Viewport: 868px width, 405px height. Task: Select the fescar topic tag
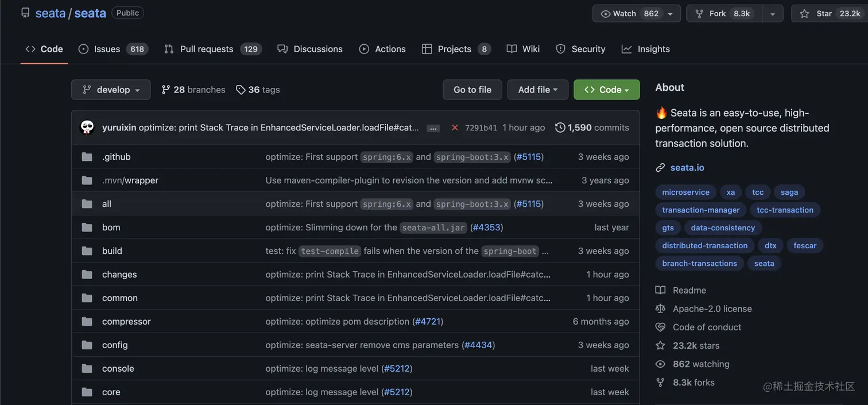[805, 246]
